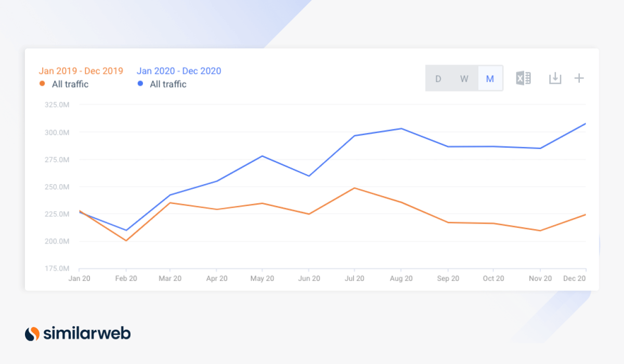Click the orange 2019 legend dot
The width and height of the screenshot is (624, 364).
(42, 84)
